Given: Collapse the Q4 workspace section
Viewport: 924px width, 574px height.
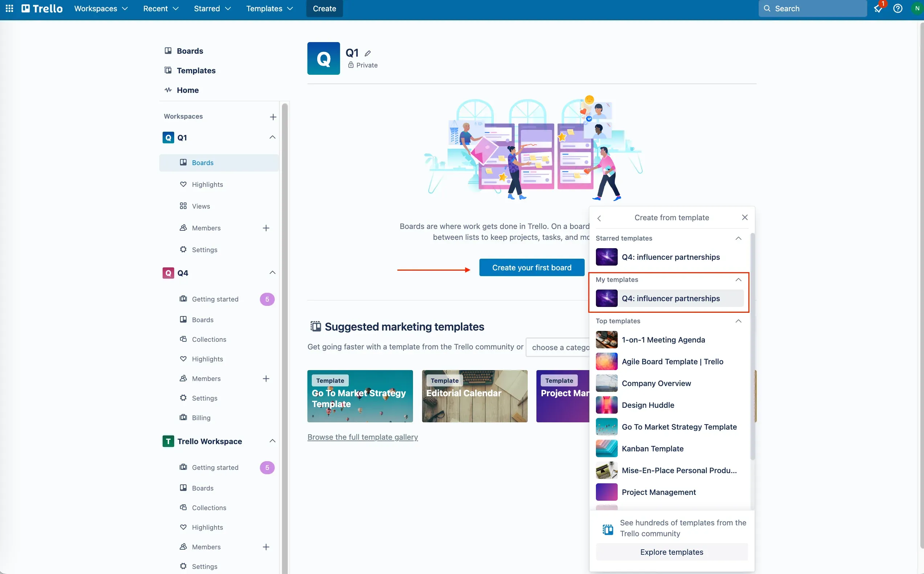Looking at the screenshot, I should (271, 272).
